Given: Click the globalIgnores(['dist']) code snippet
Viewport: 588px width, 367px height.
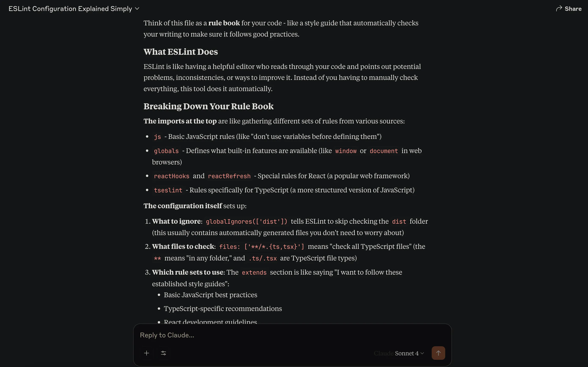Looking at the screenshot, I should coord(246,222).
